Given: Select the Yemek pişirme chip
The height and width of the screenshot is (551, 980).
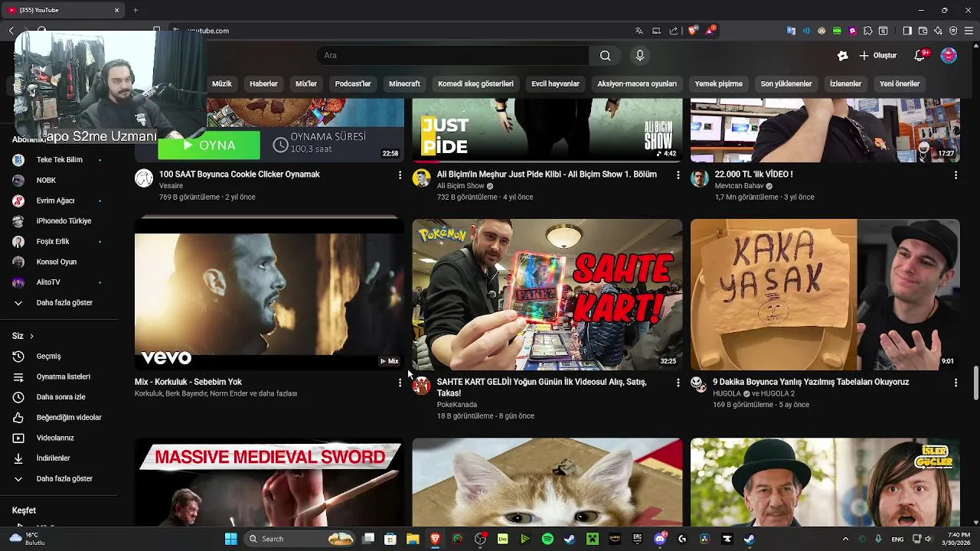Looking at the screenshot, I should click(x=719, y=83).
